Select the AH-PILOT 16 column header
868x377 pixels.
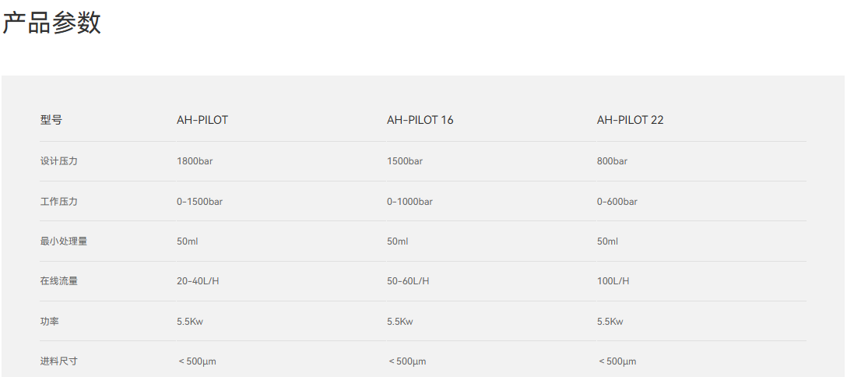[420, 120]
